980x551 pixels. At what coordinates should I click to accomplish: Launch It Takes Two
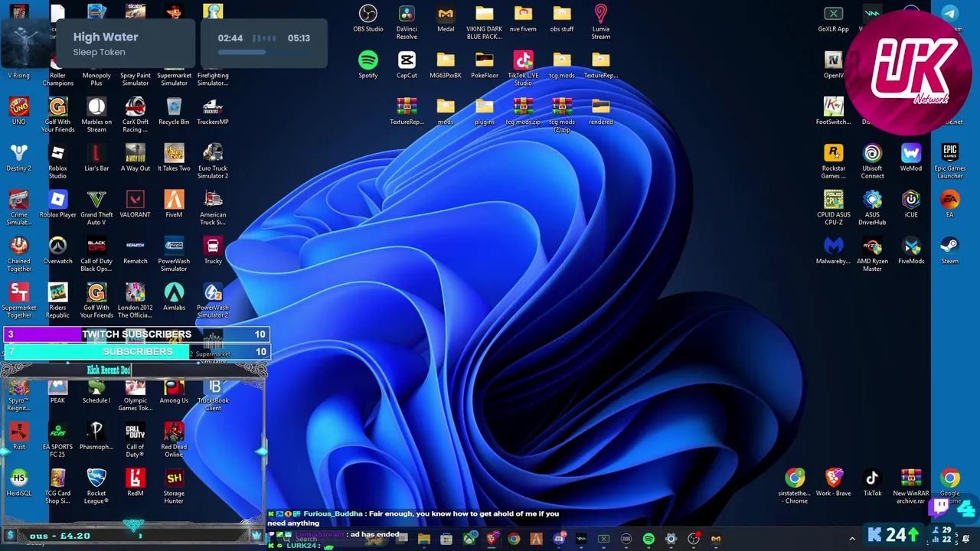[x=174, y=158]
